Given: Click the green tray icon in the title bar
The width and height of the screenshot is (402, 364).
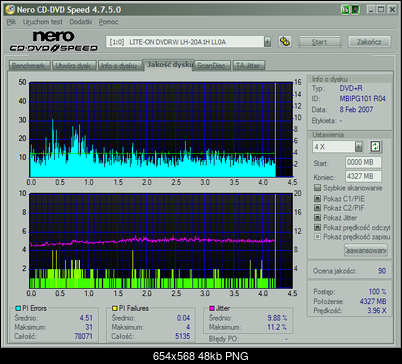Looking at the screenshot, I should (345, 10).
